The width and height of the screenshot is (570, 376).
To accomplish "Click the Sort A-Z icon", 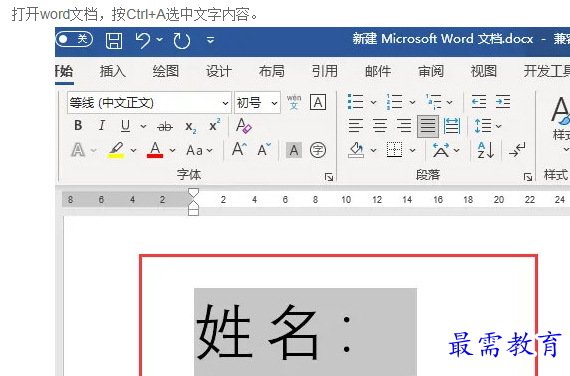I will coord(486,150).
